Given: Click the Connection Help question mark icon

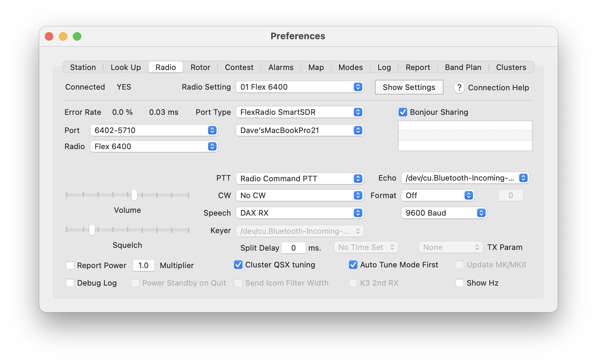Looking at the screenshot, I should click(x=459, y=87).
